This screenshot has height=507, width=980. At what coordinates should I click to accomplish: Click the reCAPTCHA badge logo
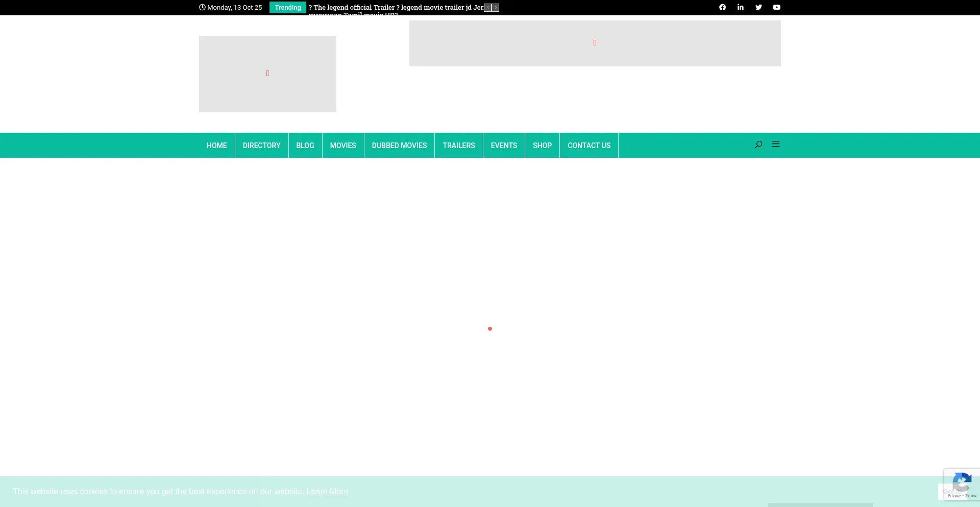point(962,482)
